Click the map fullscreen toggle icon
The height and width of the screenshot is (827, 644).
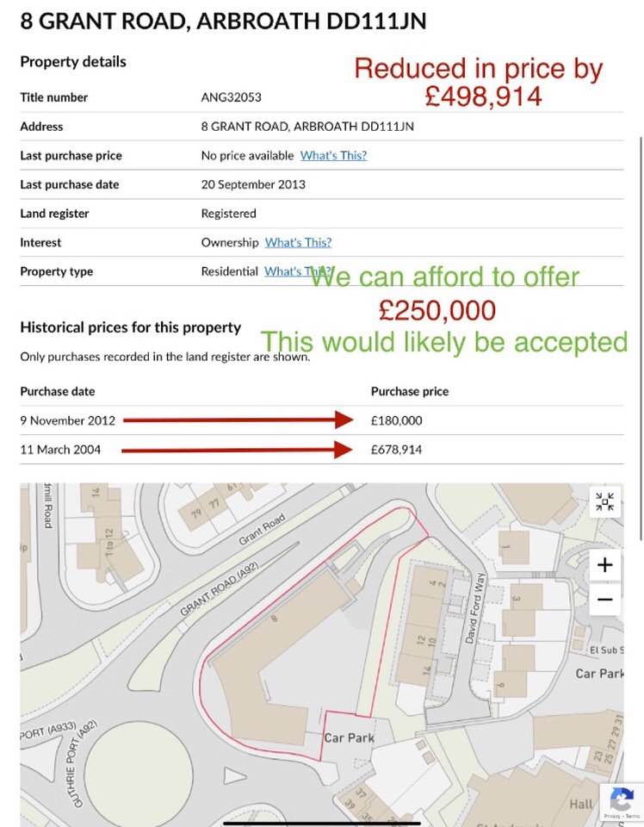pos(605,501)
